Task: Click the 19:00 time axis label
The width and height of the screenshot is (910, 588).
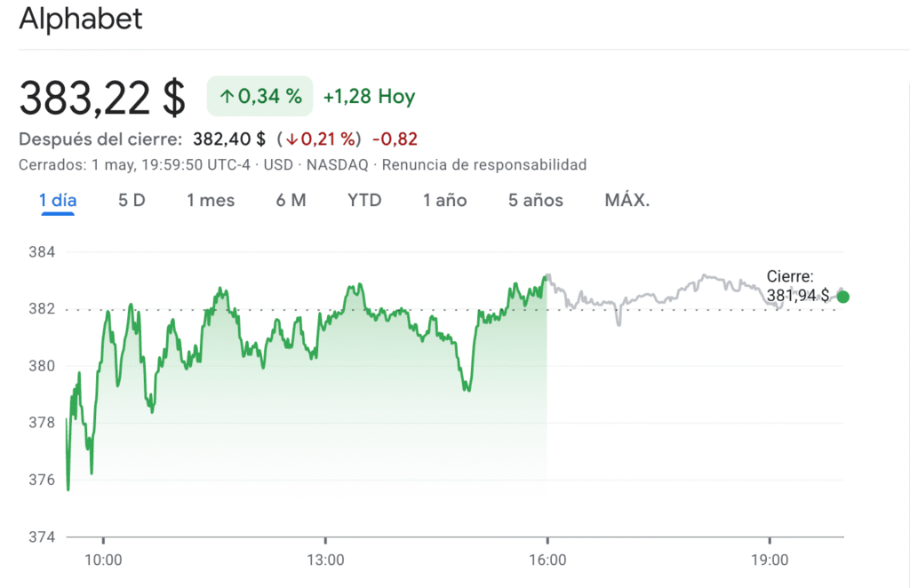Action: (770, 560)
